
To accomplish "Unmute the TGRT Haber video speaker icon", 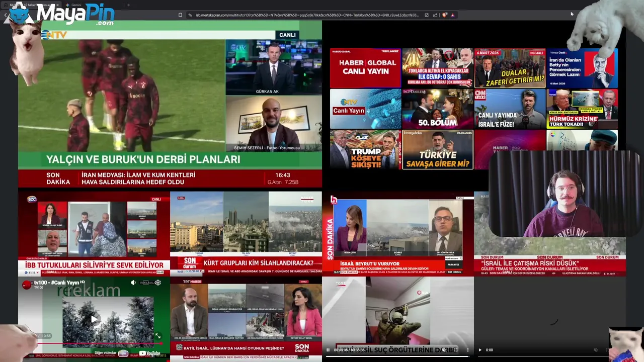I will click(443, 350).
